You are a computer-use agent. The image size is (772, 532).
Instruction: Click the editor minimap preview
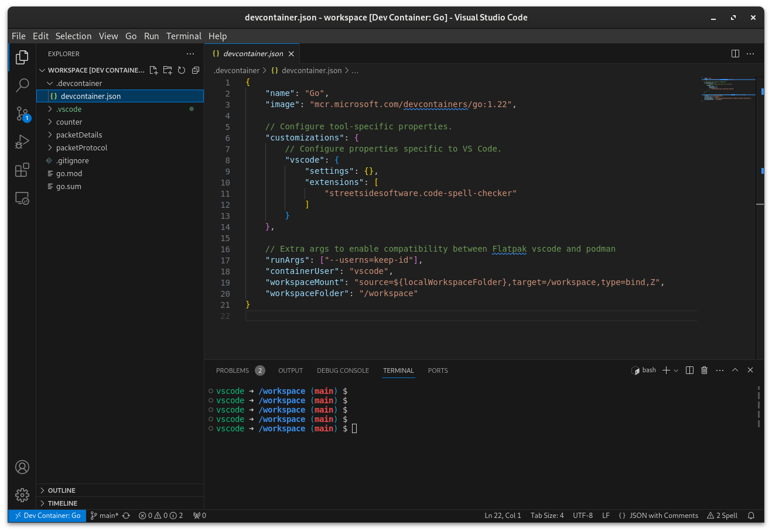coord(728,89)
